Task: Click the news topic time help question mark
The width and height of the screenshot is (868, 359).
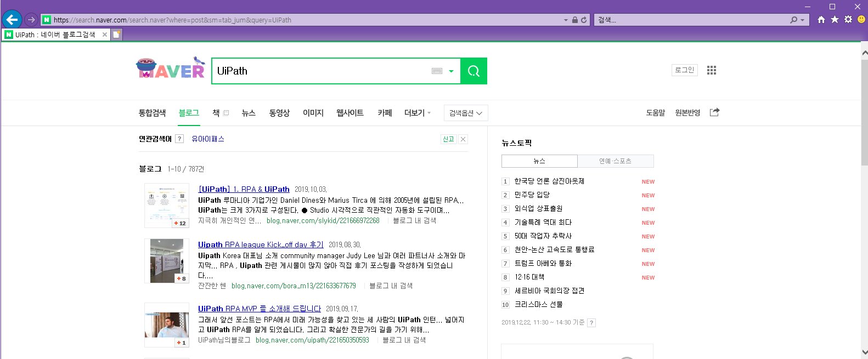Action: click(591, 323)
